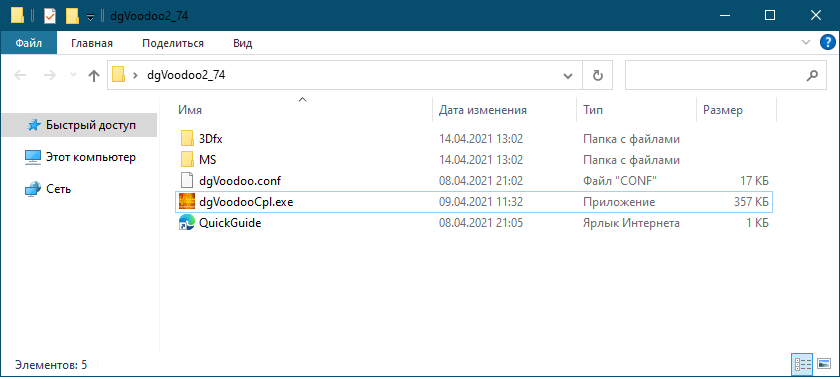Select Быстрый доступ in the navigation pane
This screenshot has width=840, height=377.
click(79, 125)
